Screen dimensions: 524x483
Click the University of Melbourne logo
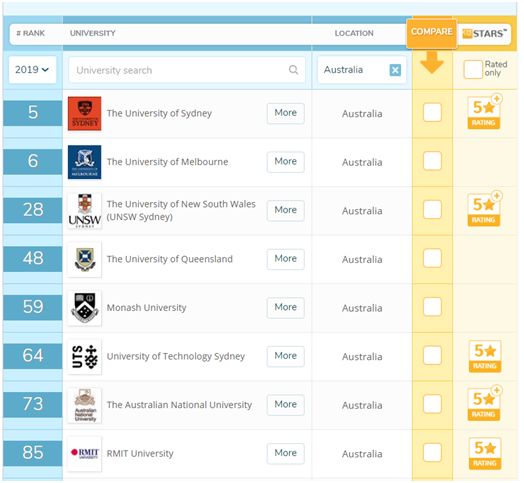click(x=85, y=162)
